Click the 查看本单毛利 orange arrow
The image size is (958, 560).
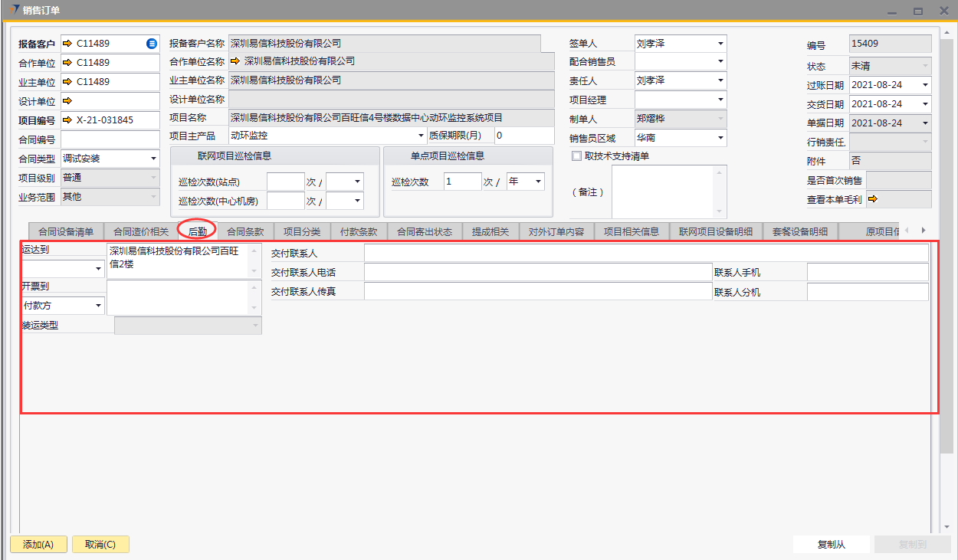872,199
